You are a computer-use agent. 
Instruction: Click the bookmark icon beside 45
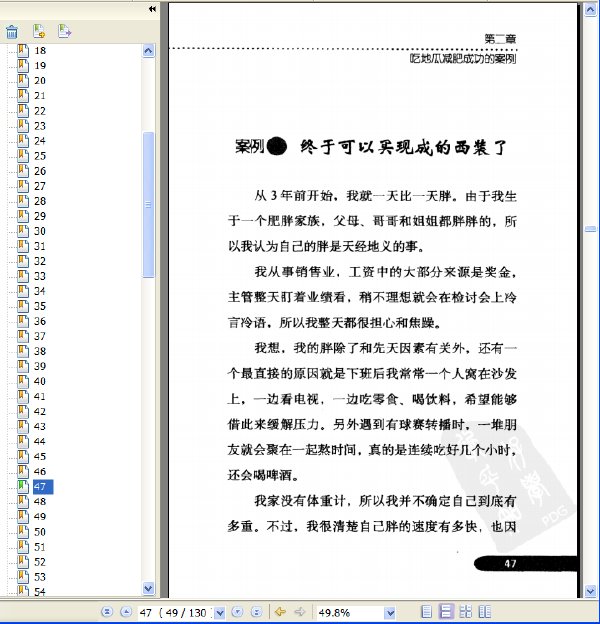(23, 456)
